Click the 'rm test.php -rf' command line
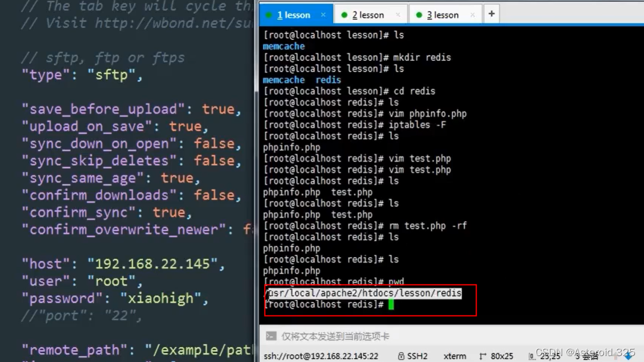 click(365, 226)
